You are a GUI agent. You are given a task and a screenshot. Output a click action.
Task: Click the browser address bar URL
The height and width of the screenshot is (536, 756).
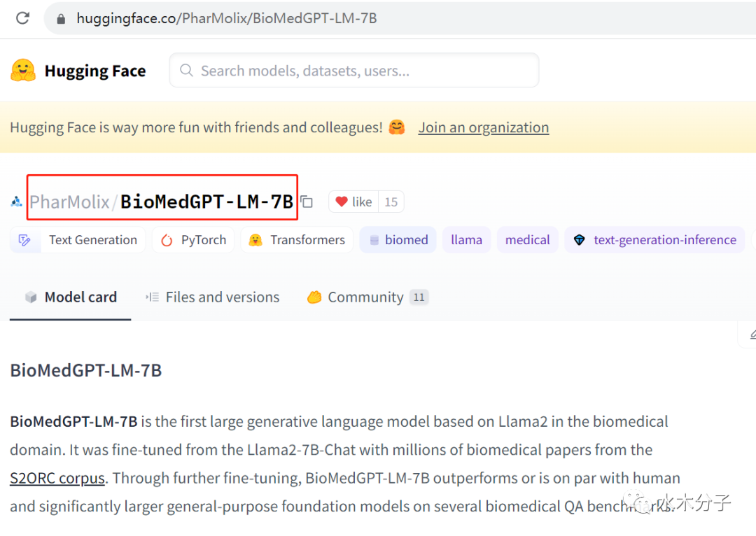227,18
